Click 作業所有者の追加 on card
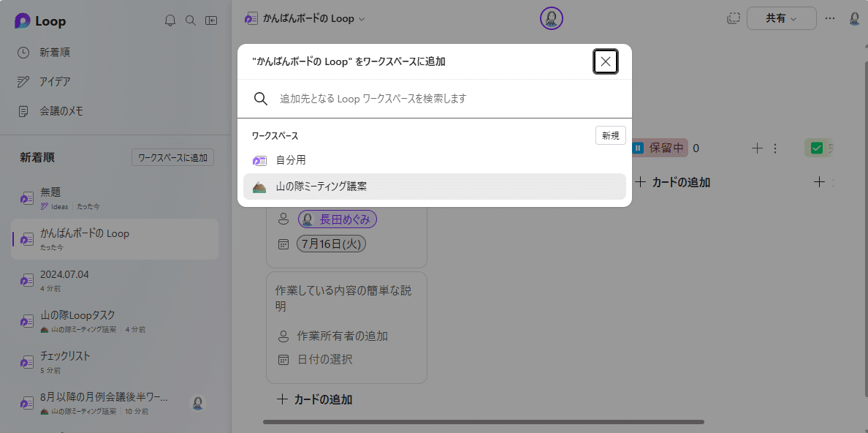868x433 pixels. (342, 336)
